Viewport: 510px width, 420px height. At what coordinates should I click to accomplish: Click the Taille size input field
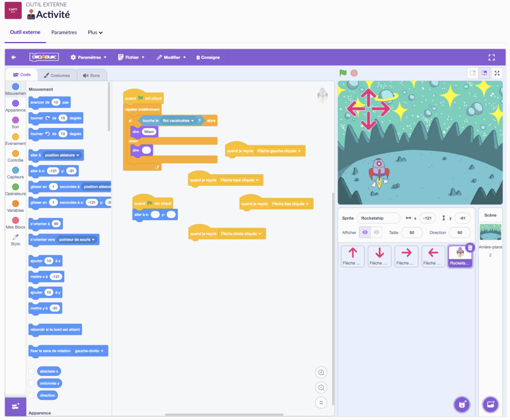(412, 232)
